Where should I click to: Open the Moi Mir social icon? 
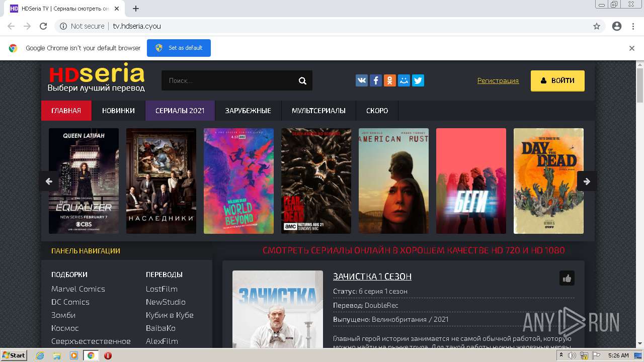click(404, 80)
